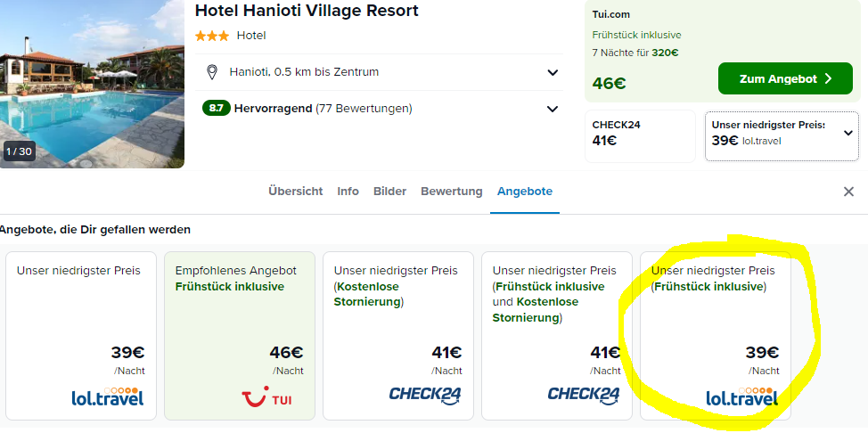
Task: Click the 8.7 rating badge
Action: click(x=216, y=109)
